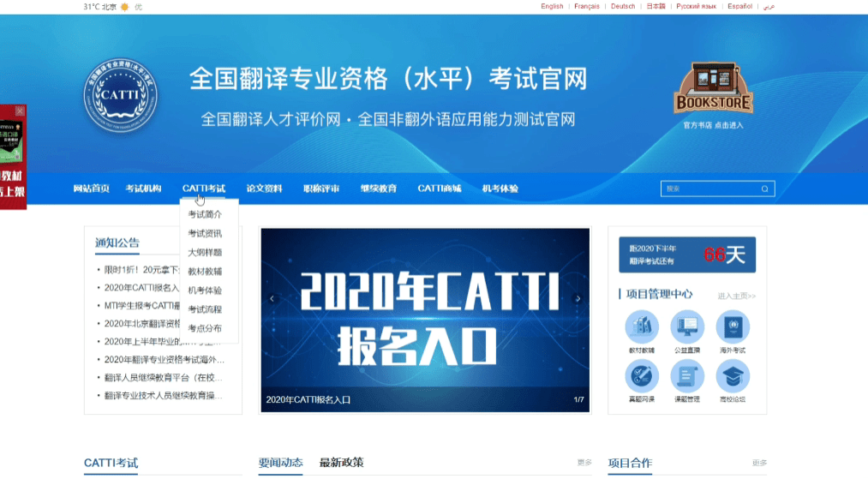Click 更多 beside 项目合作 heading
The width and height of the screenshot is (868, 479).
pos(759,463)
